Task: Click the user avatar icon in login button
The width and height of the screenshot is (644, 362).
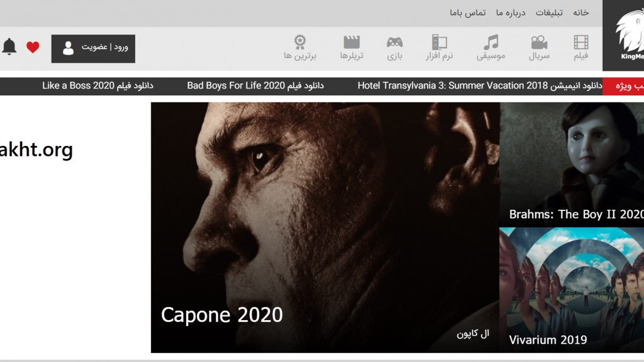Action: coord(68,48)
